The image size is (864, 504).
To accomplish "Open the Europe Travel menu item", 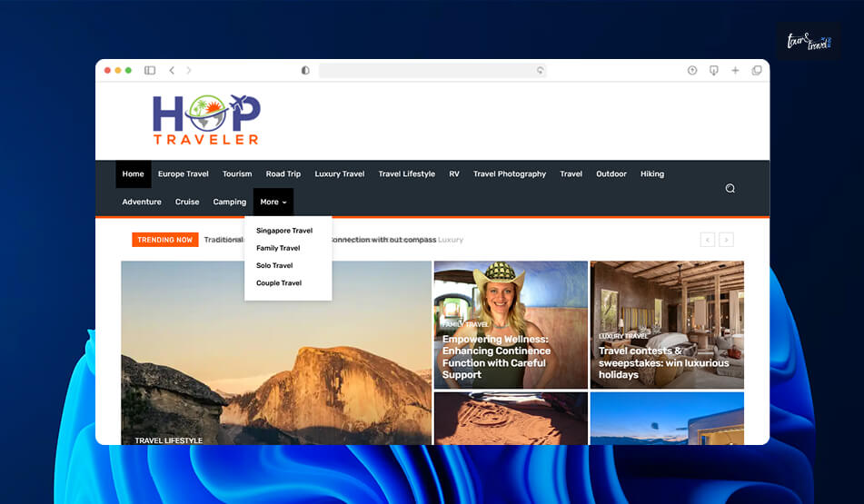I will [x=183, y=174].
